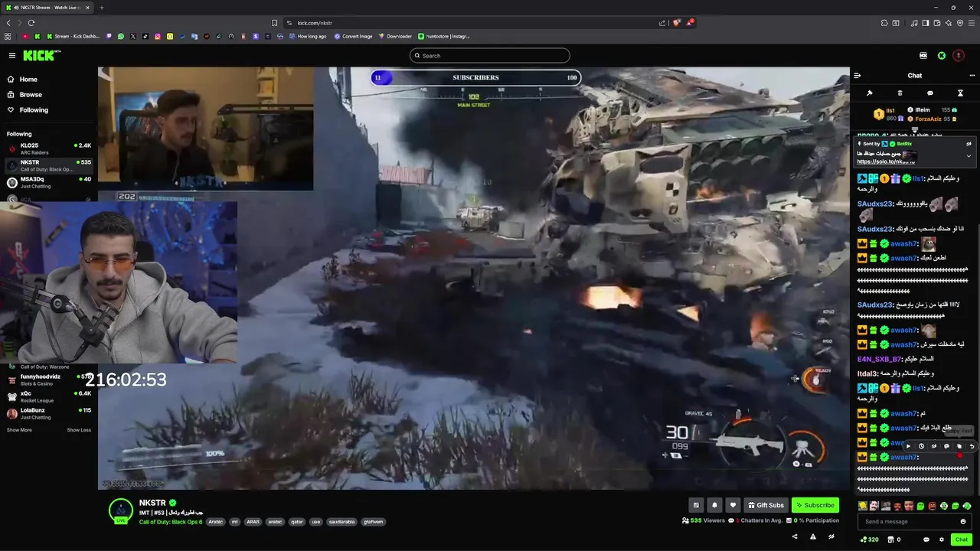Open the emoji picker in message box
Screen dimensions: 980x551
coord(963,521)
